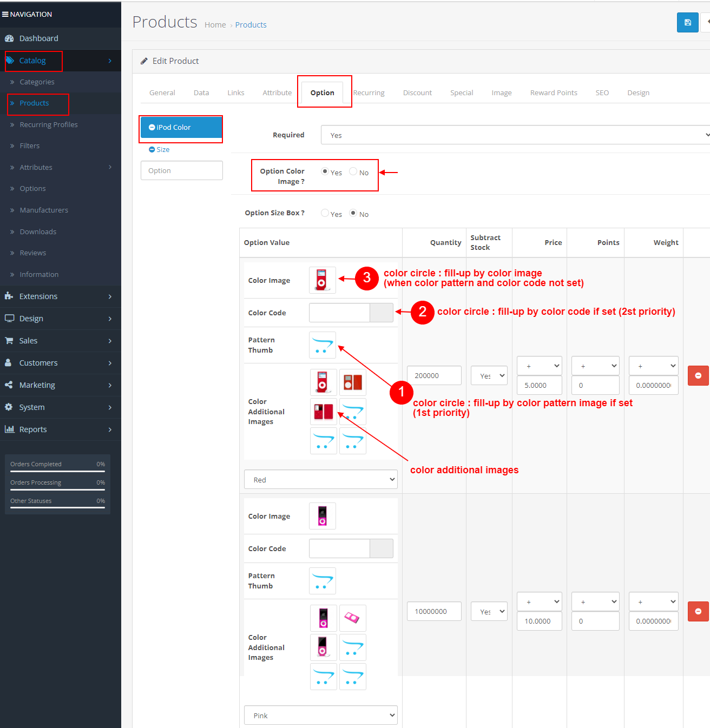710x728 pixels.
Task: Select No for Option Color Image
Action: [x=353, y=171]
